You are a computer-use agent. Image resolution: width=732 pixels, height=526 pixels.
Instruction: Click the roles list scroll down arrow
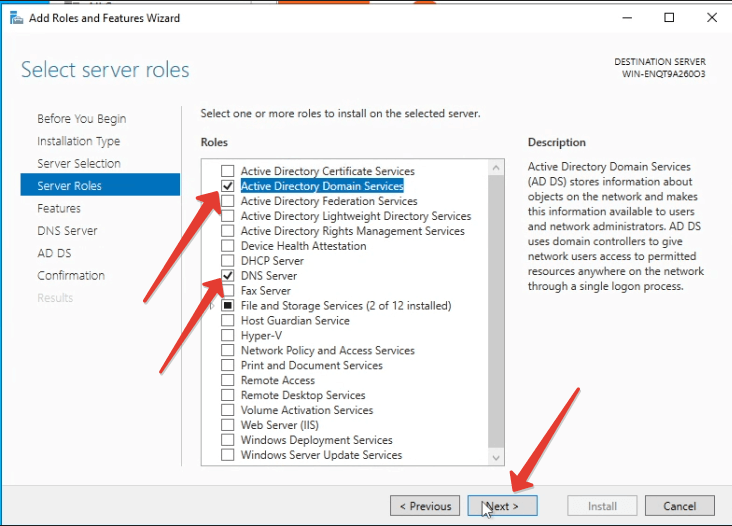[496, 458]
